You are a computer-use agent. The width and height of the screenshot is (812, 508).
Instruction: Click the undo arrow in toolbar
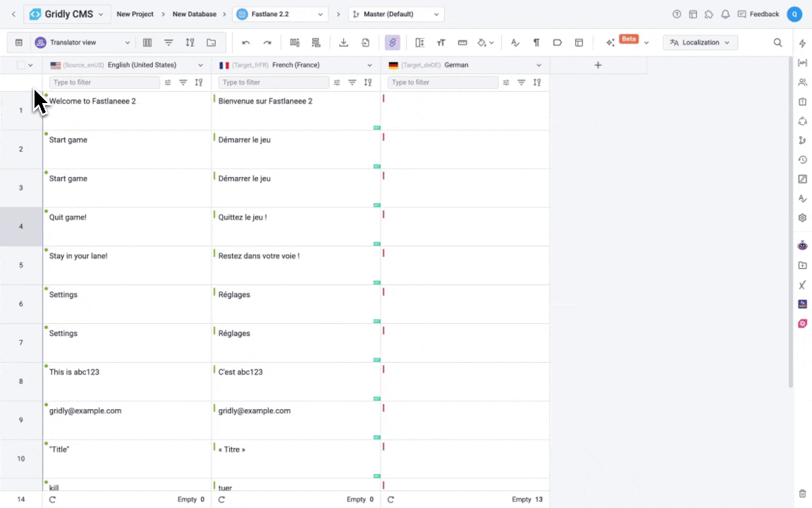246,42
